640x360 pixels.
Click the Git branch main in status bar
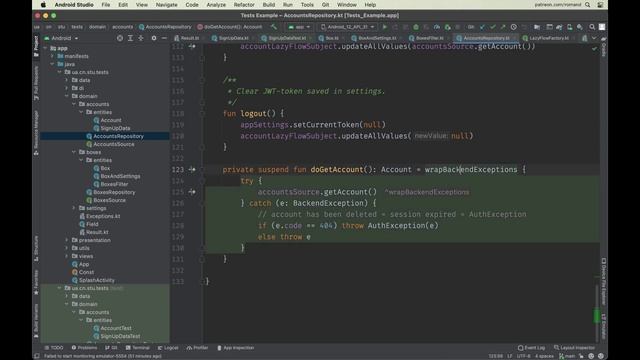point(567,356)
